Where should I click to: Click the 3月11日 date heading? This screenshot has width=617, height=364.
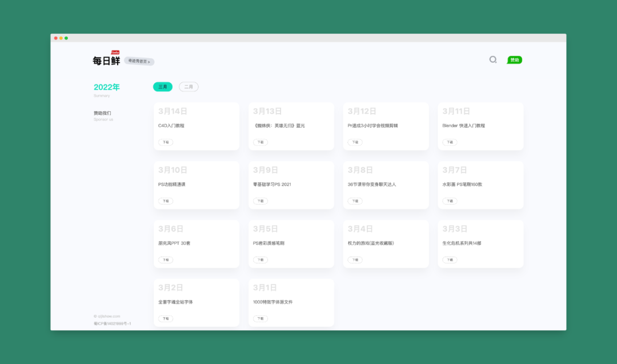pyautogui.click(x=456, y=111)
